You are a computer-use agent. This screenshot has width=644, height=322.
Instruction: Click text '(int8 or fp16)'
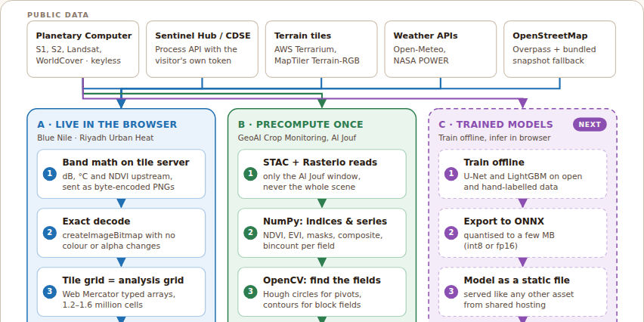click(x=491, y=246)
